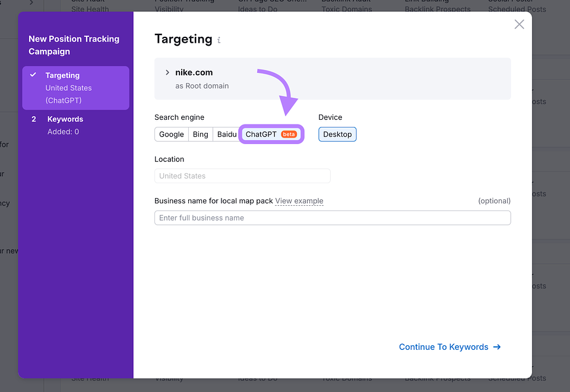This screenshot has width=570, height=392.
Task: Click the checkmark icon beside Targeting step
Action: point(33,75)
